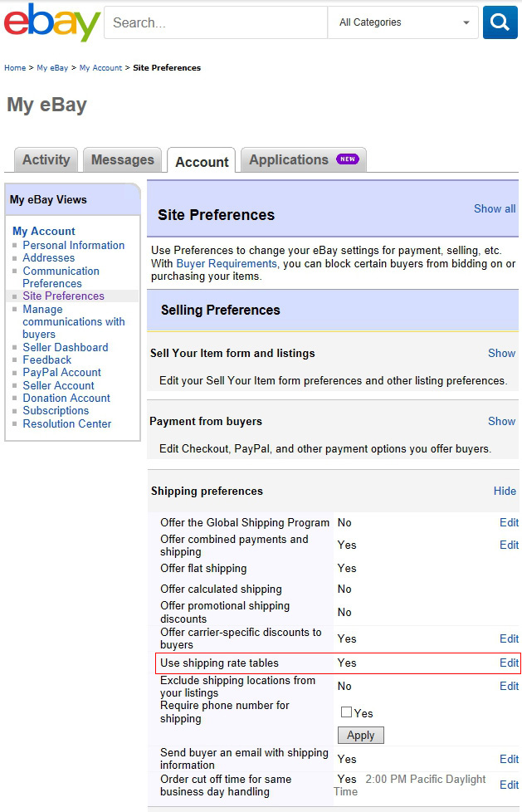Edit Order cut off time setting
This screenshot has height=812, width=522.
(x=509, y=785)
